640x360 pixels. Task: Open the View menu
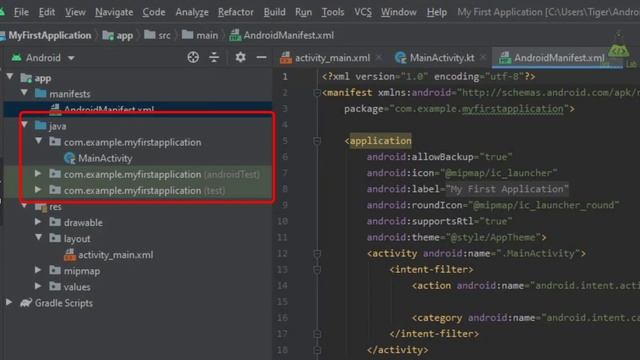[x=75, y=12]
